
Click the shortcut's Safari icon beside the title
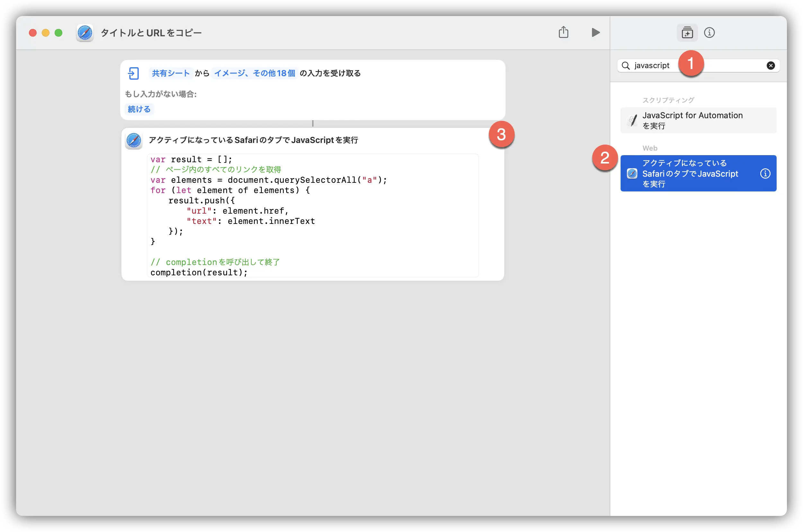[x=84, y=32]
